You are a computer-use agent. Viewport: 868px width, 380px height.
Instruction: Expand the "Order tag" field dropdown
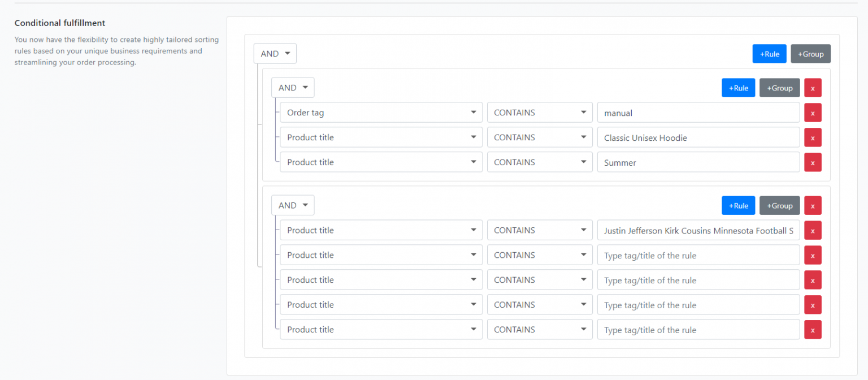point(381,113)
